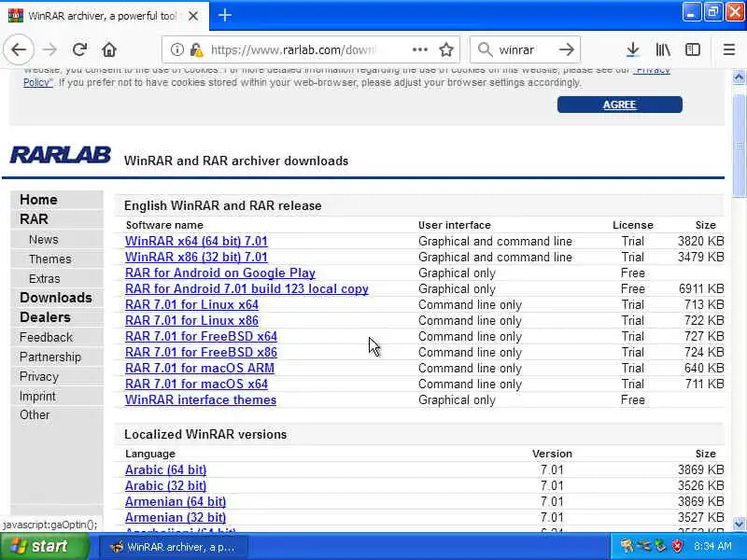Go back using the browser back arrow
The width and height of the screenshot is (747, 560).
19,49
